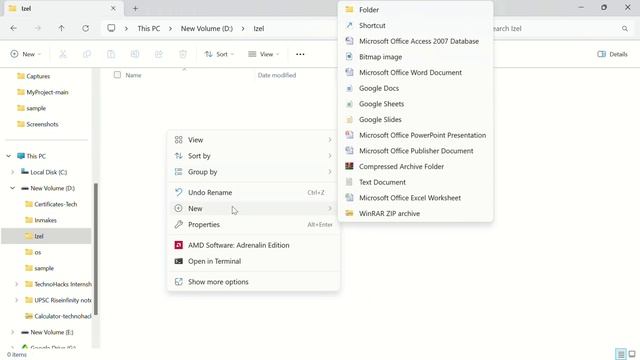Create a new Google Docs file
The height and width of the screenshot is (360, 640).
coord(416,88)
